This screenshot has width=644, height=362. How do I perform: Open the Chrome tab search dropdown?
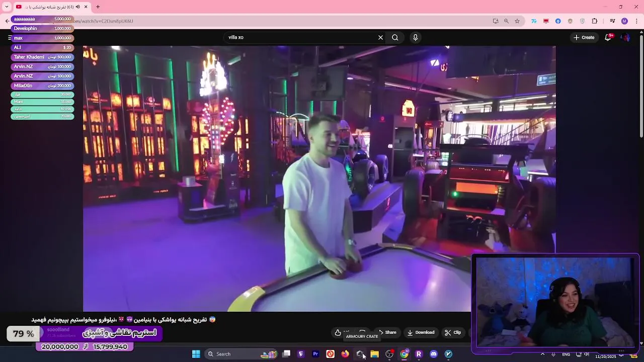7,7
